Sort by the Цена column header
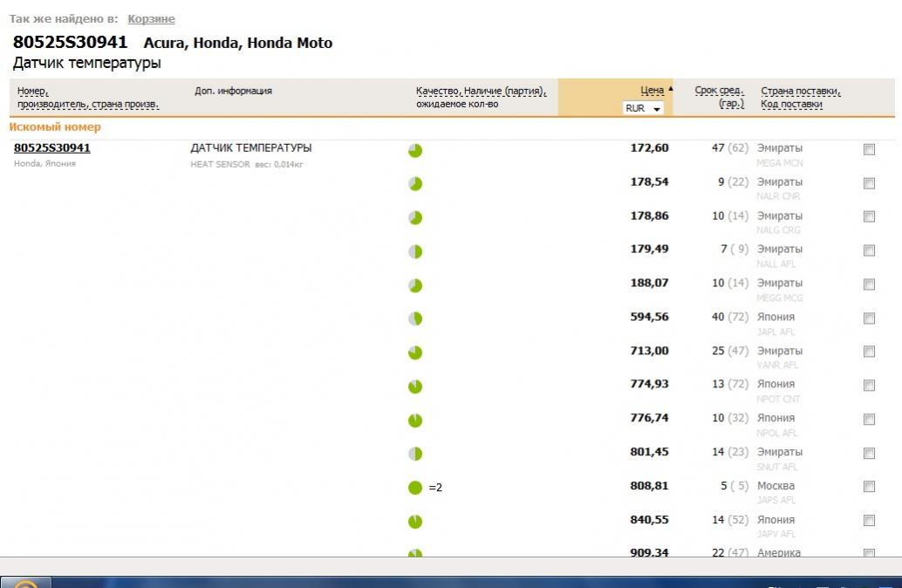Viewport: 902px width, 588px height. [x=652, y=90]
